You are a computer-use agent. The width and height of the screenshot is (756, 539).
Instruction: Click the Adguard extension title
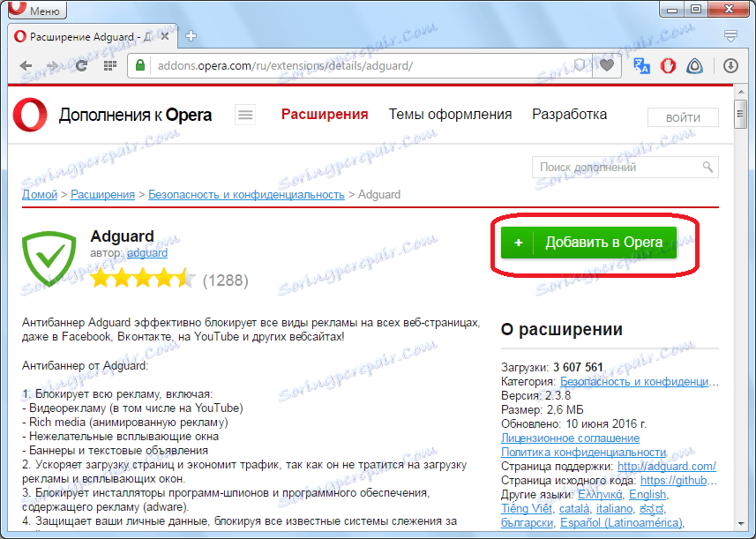122,236
